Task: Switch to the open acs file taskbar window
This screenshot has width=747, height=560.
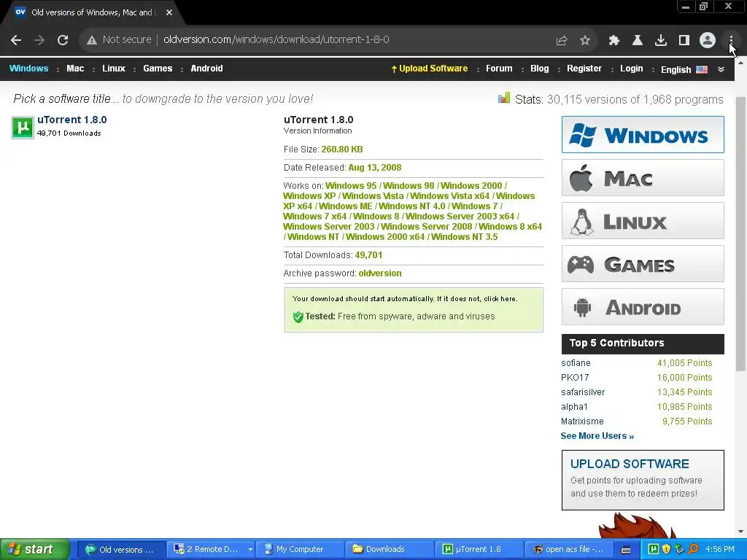Action: coord(568,549)
